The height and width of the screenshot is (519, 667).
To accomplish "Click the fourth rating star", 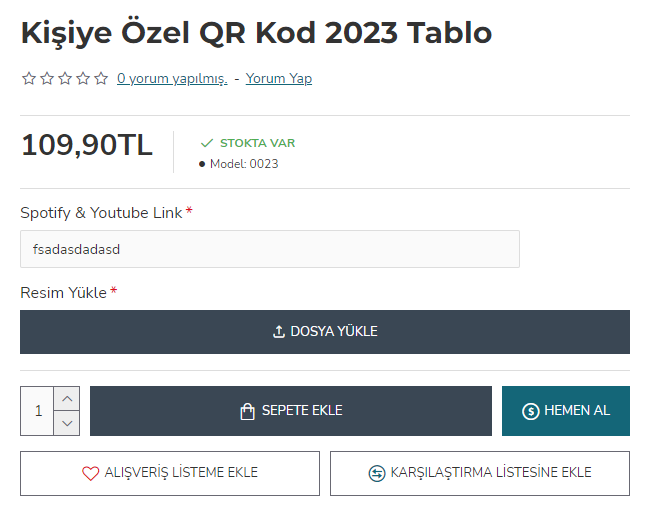I will 83,79.
